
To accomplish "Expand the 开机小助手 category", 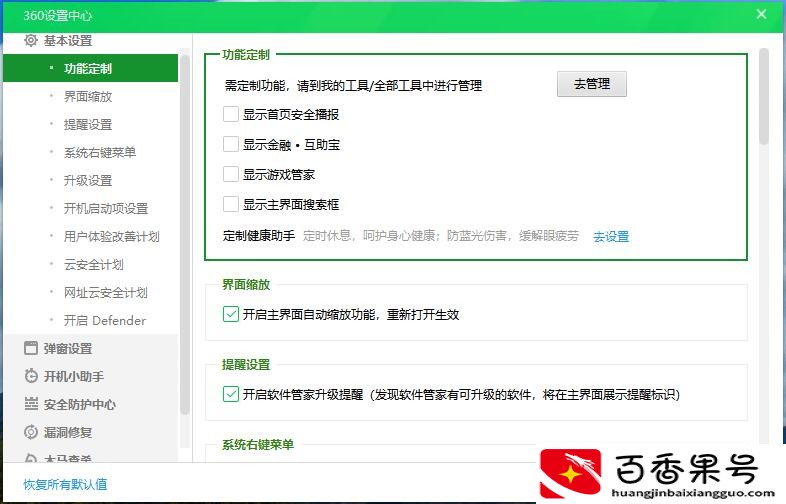I will 74,376.
